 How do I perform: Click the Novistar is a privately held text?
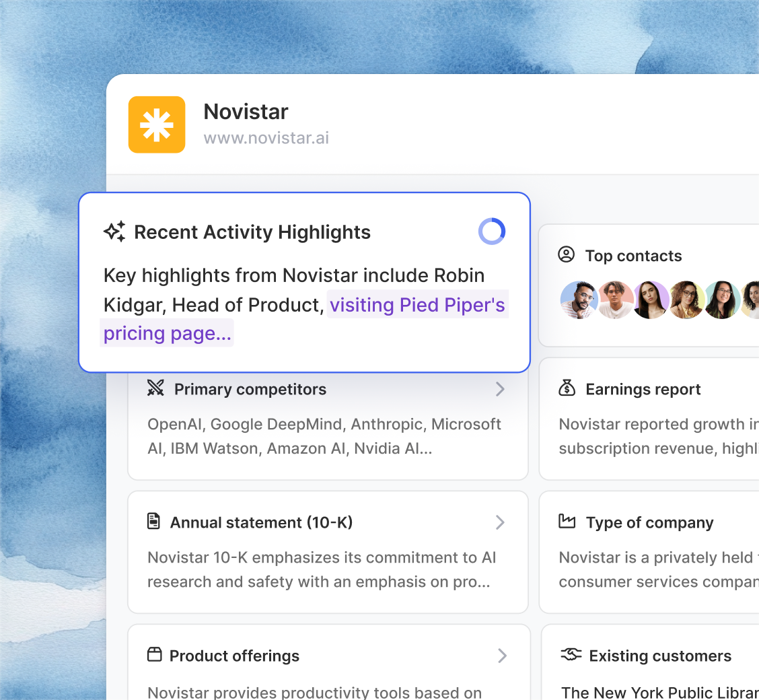[658, 569]
